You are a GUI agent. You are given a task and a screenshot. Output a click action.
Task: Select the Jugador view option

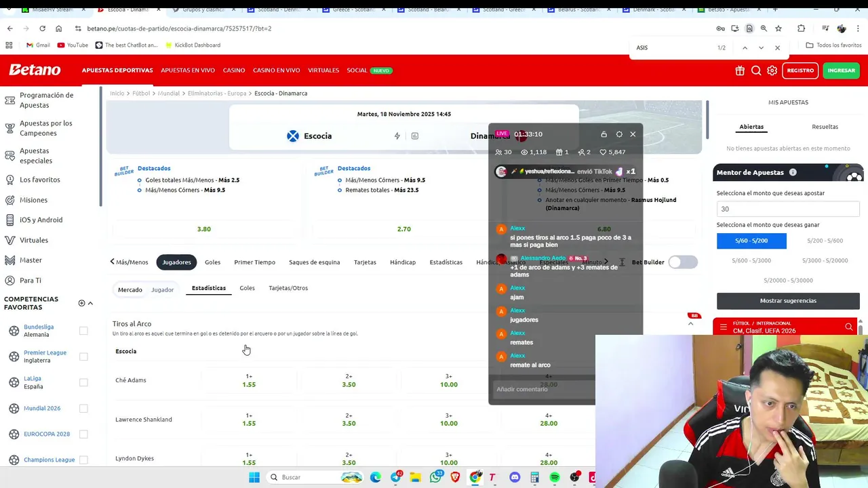point(162,289)
